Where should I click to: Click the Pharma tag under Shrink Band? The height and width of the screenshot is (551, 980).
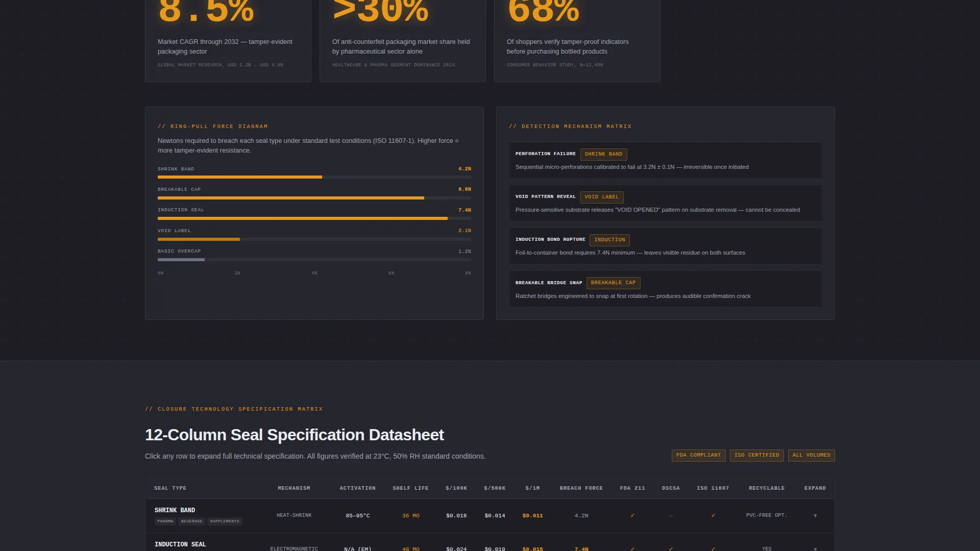pos(165,521)
